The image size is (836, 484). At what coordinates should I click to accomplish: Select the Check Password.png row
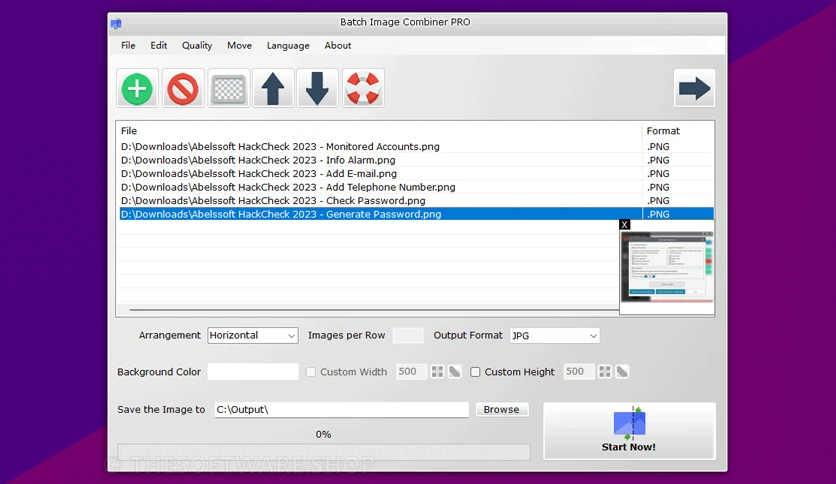tap(416, 200)
